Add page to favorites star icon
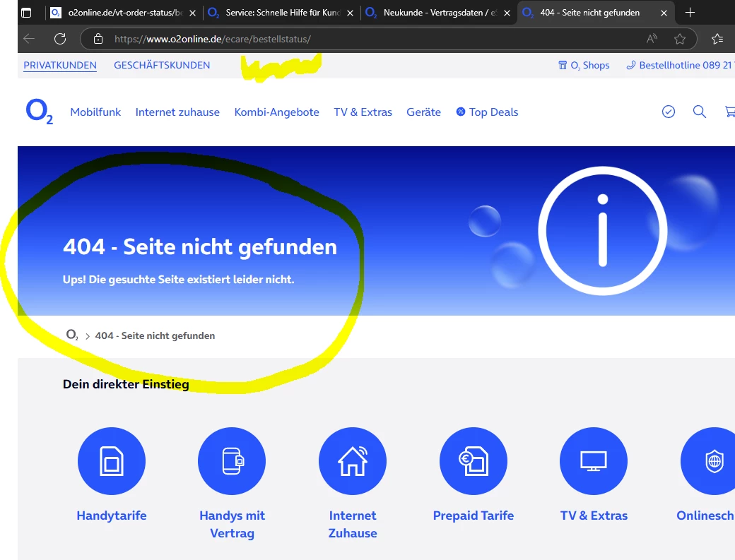Viewport: 735px width, 560px height. (x=680, y=39)
